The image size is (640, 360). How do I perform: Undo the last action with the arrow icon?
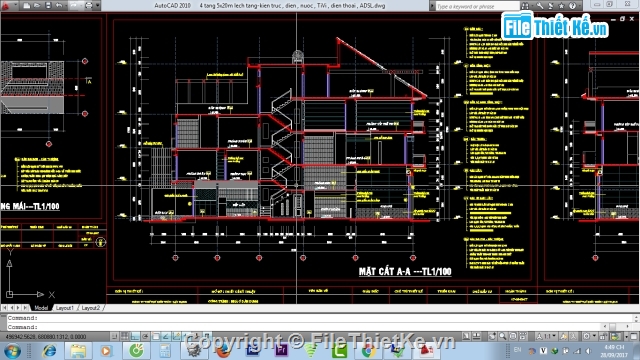[60, 6]
